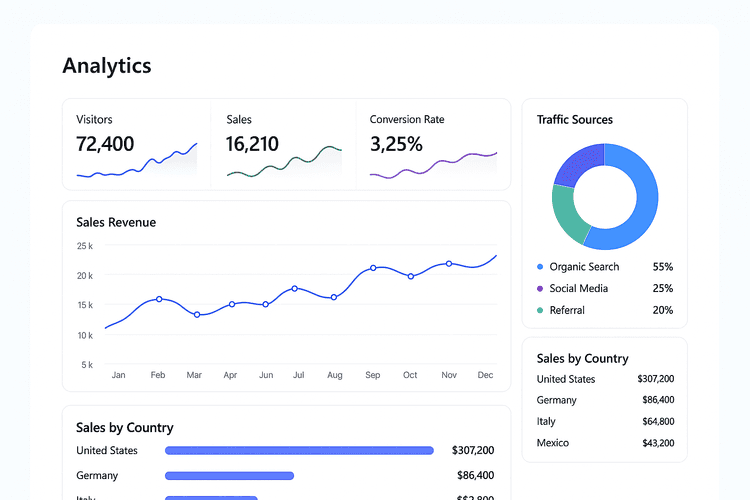Viewport: 750px width, 500px height.
Task: Click the Sep data point on revenue line
Action: pyautogui.click(x=373, y=268)
